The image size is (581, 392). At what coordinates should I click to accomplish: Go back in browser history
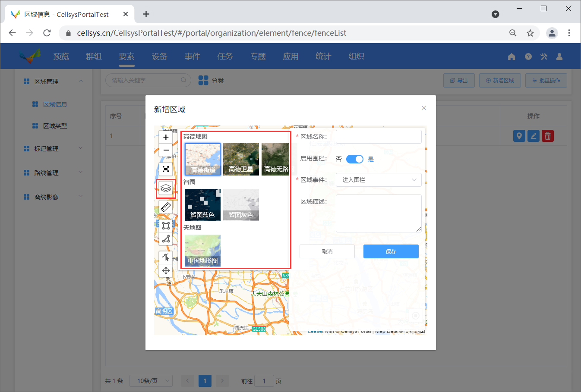[x=13, y=33]
